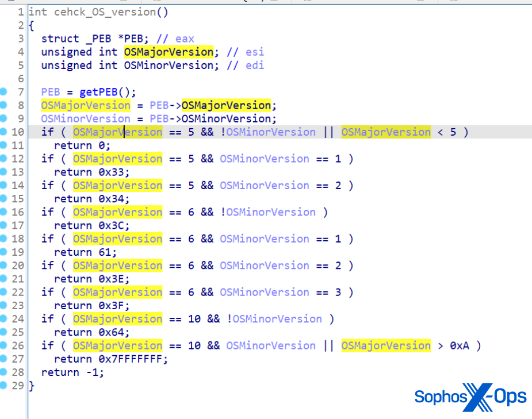This screenshot has height=419, width=532.
Task: Toggle the breakpoint dot on line 28
Action: (x=3, y=372)
